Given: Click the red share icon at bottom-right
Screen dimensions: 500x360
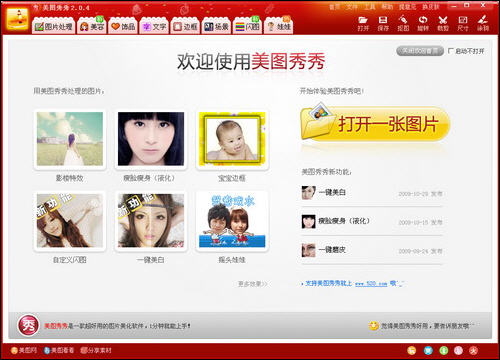Looking at the screenshot, I should 474,350.
